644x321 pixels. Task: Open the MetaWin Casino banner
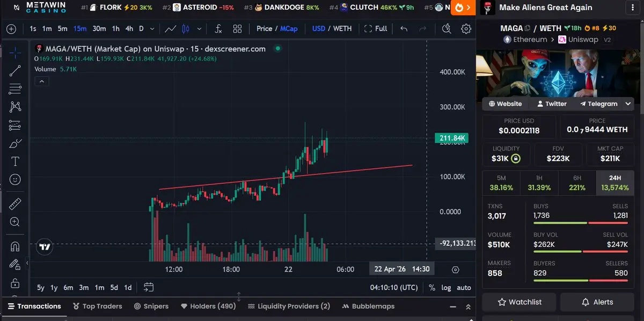pyautogui.click(x=39, y=8)
